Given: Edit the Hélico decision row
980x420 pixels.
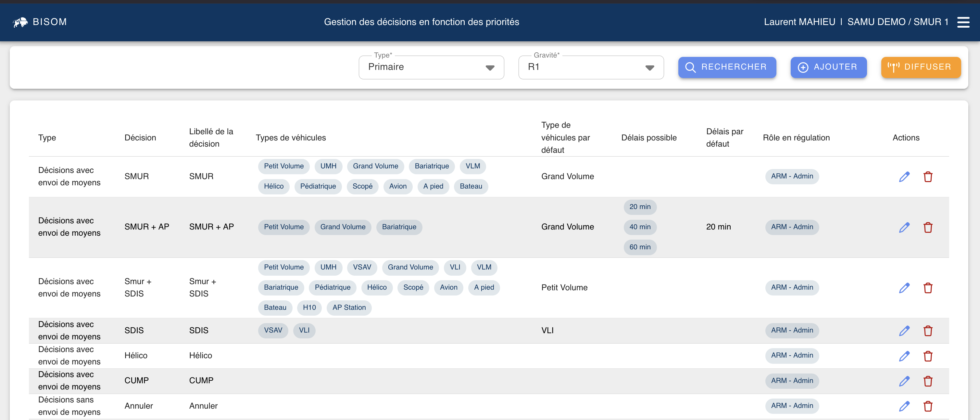Looking at the screenshot, I should click(904, 356).
